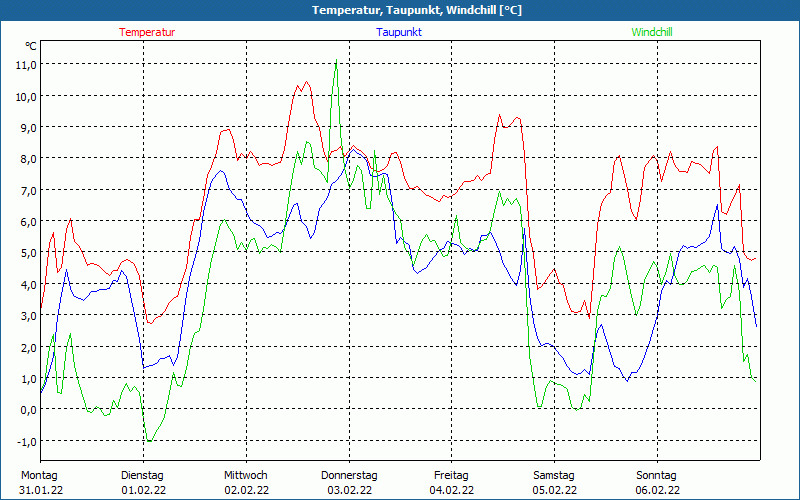Click the 'Mittwoch' day label
800x500 pixels.
246,475
